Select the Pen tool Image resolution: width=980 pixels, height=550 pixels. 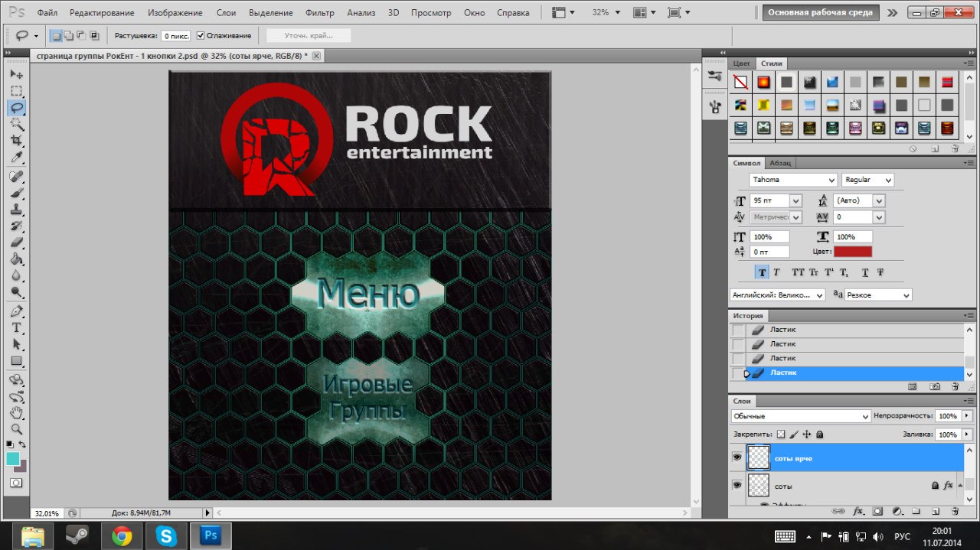click(x=16, y=311)
